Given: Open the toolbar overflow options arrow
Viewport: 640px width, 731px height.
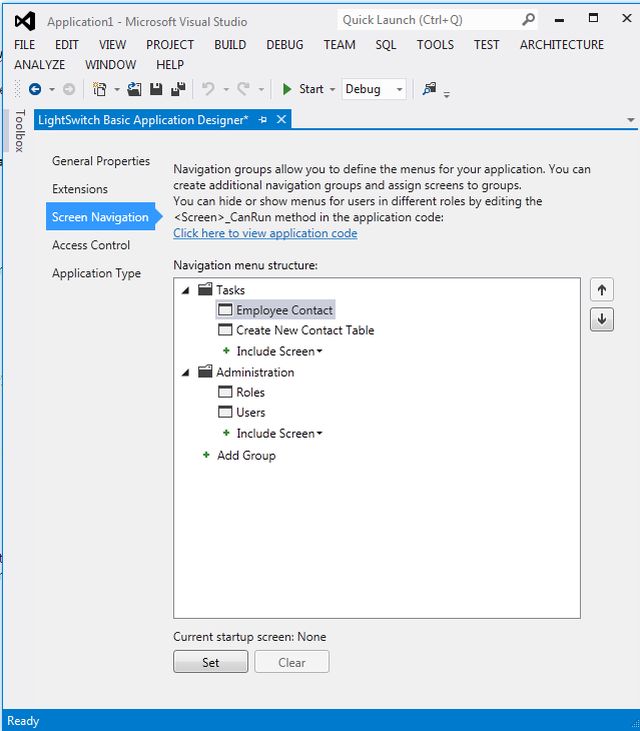Looking at the screenshot, I should tap(447, 94).
